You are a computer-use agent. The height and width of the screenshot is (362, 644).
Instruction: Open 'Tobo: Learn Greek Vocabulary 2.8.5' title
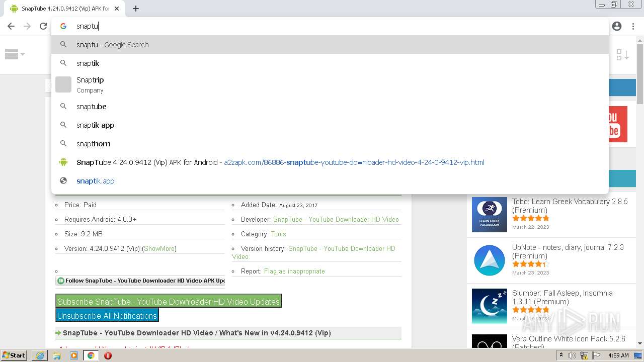570,206
